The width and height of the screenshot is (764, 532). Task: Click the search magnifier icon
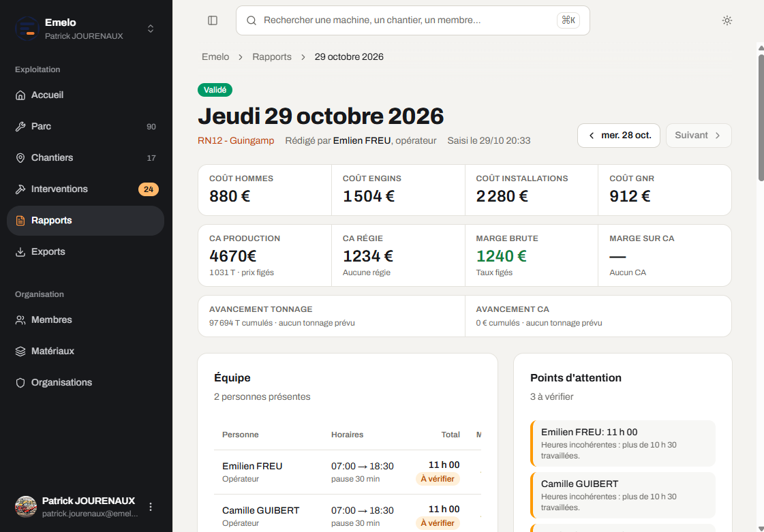click(x=251, y=20)
